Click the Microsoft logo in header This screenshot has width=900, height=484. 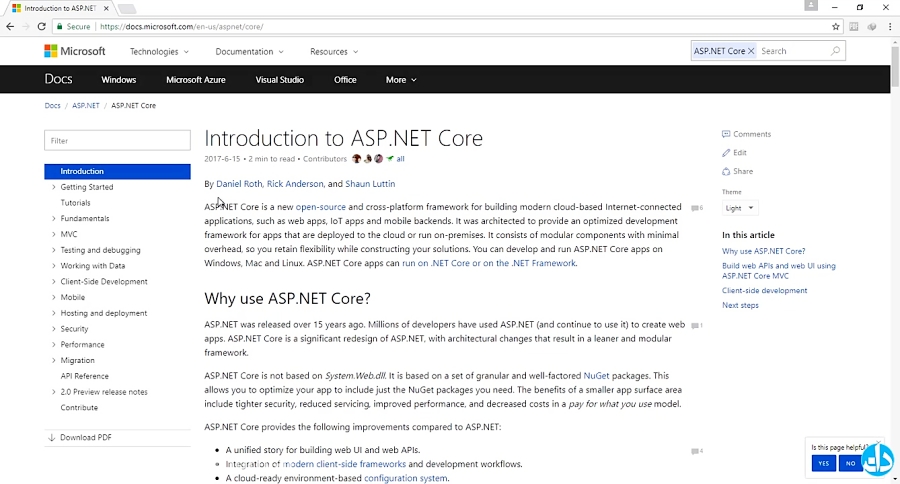tap(75, 51)
